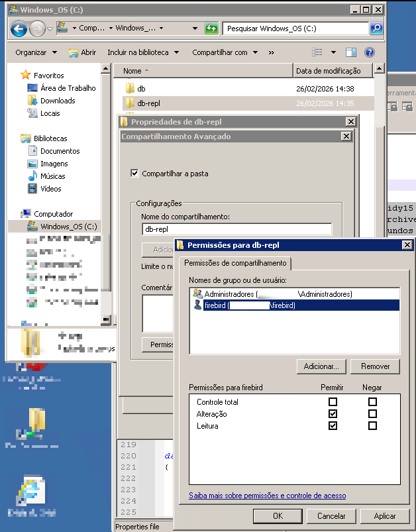This screenshot has width=416, height=532.
Task: Open Área de Trabalho in sidebar
Action: 62,88
